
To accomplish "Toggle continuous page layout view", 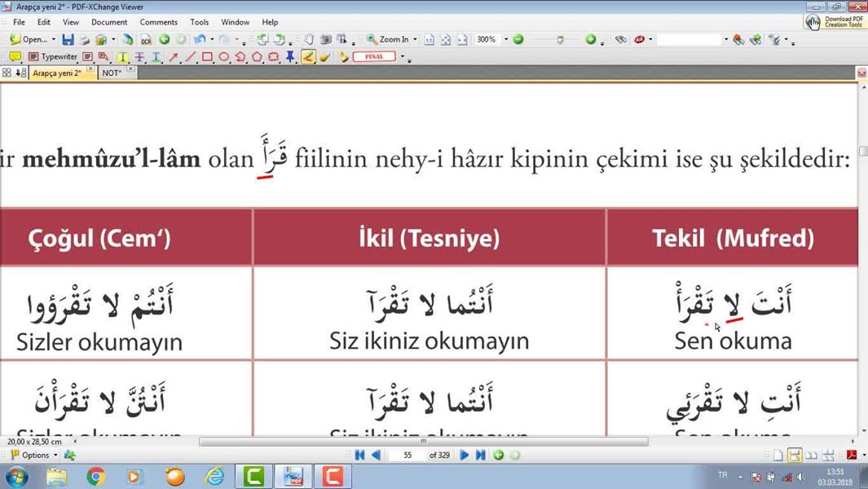I will click(795, 456).
